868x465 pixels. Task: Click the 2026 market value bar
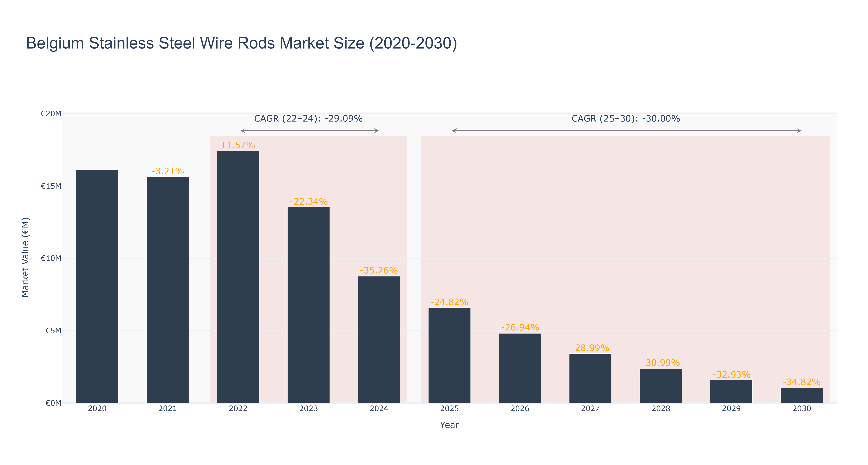(x=520, y=368)
